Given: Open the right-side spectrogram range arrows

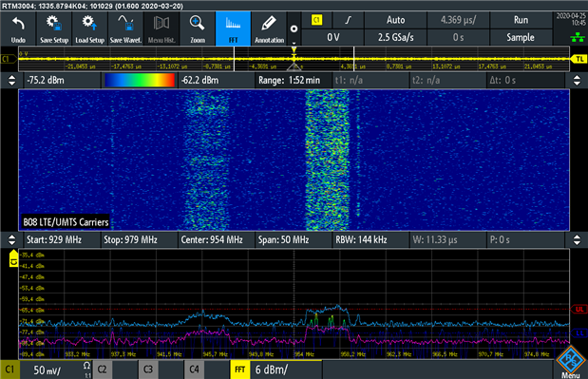Looking at the screenshot, I should (577, 80).
